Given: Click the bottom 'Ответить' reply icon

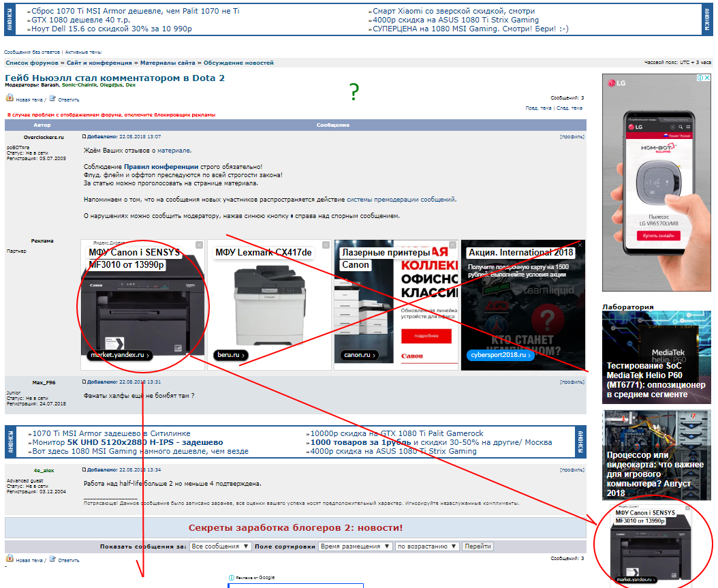Looking at the screenshot, I should coord(52,559).
